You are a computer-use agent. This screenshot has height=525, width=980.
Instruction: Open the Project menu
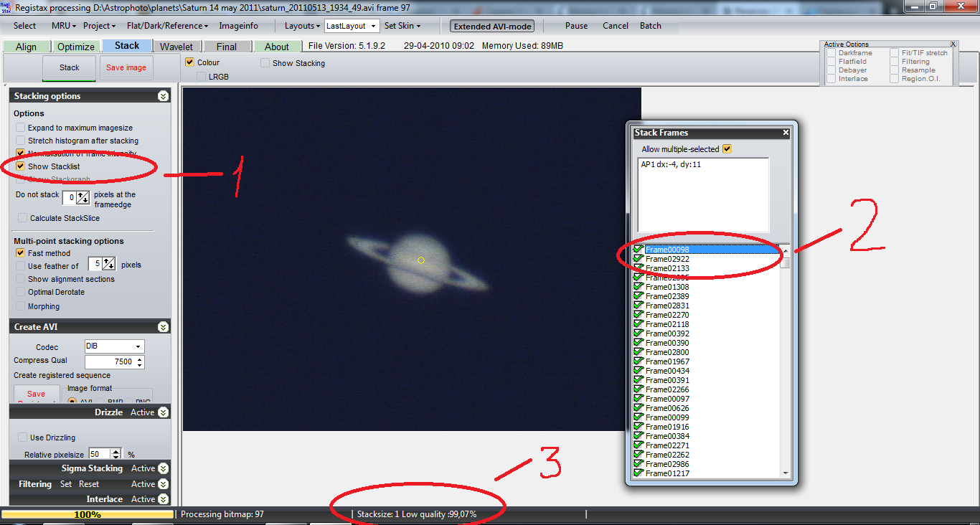click(99, 26)
